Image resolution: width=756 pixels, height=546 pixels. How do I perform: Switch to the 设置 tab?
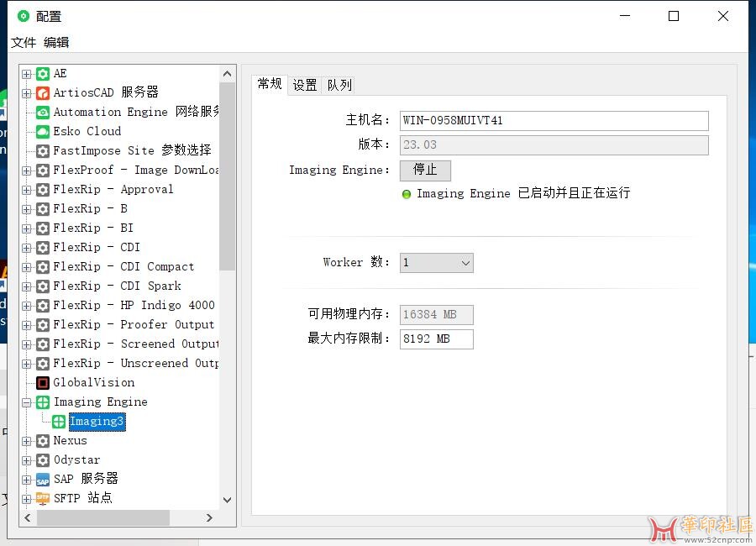point(305,86)
